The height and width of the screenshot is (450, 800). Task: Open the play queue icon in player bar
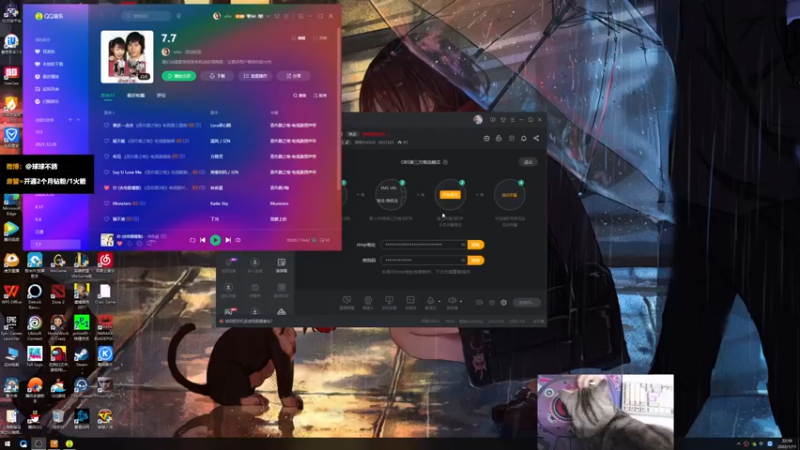coord(324,240)
